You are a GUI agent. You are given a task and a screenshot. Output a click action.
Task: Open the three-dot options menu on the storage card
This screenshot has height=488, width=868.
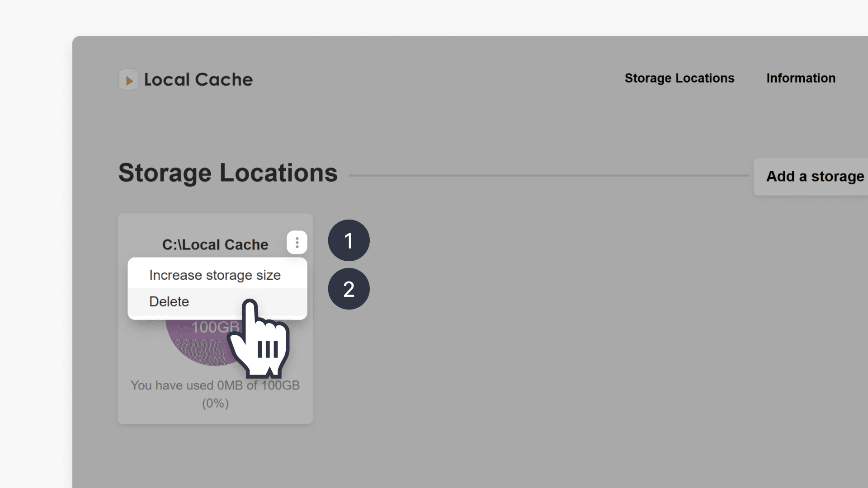click(297, 242)
